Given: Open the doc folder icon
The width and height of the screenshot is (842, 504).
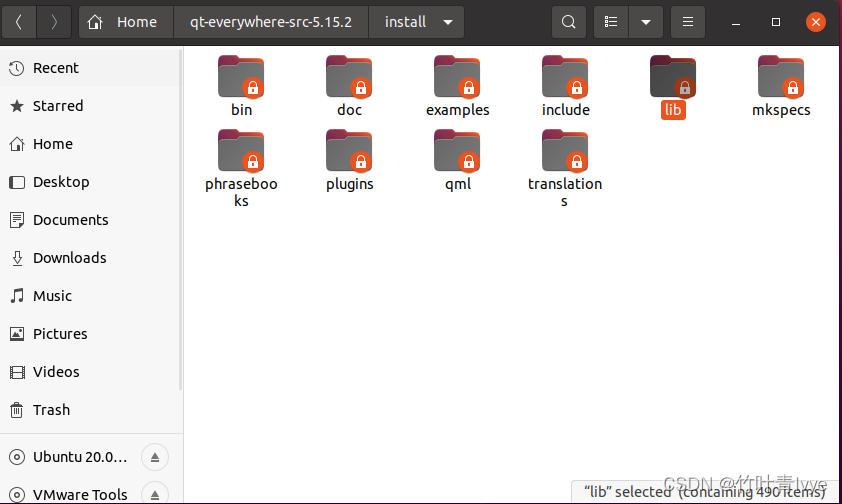Looking at the screenshot, I should pos(349,77).
